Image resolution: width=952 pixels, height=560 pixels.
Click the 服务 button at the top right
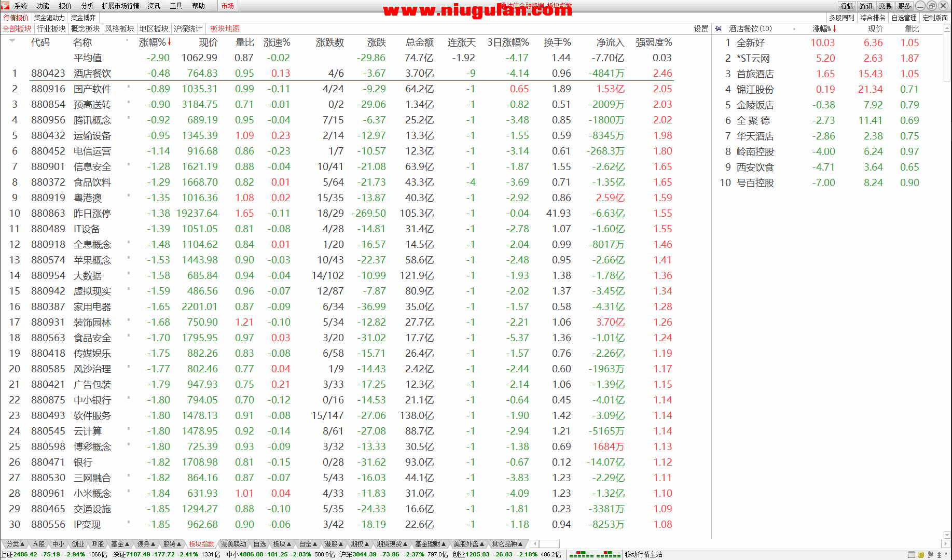click(904, 6)
